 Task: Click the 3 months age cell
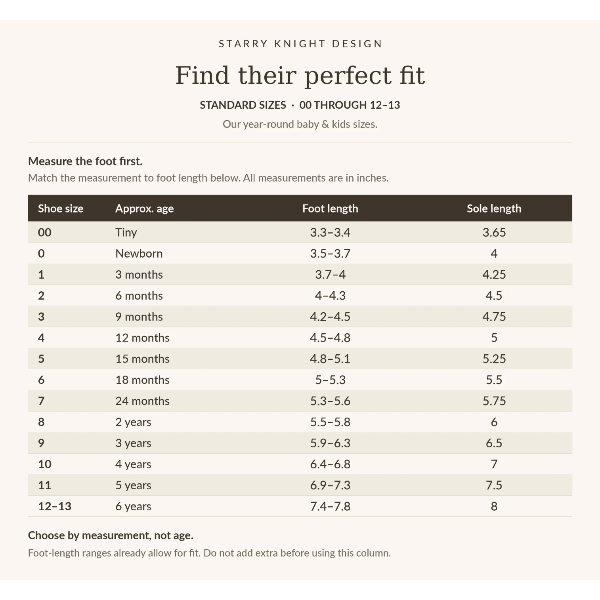(x=139, y=274)
